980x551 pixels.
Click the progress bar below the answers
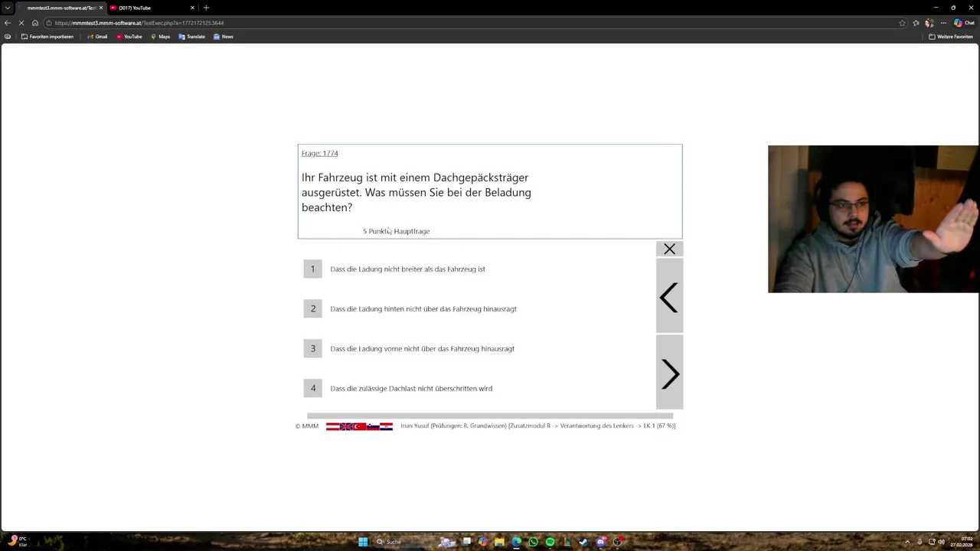[x=490, y=416]
